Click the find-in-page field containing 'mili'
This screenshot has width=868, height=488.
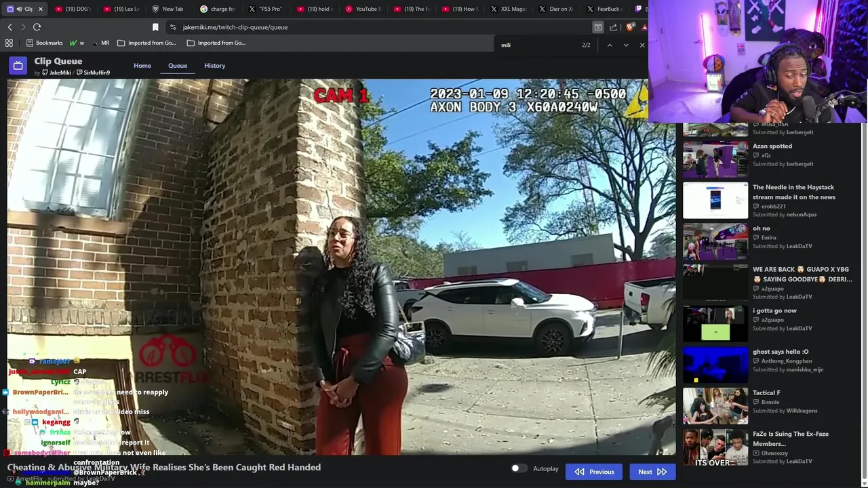coord(539,45)
